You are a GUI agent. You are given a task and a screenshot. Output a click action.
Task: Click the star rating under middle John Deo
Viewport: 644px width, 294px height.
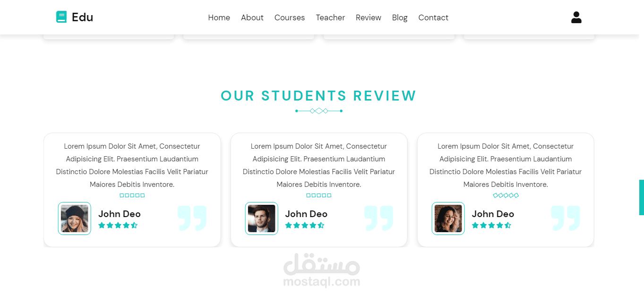(305, 226)
